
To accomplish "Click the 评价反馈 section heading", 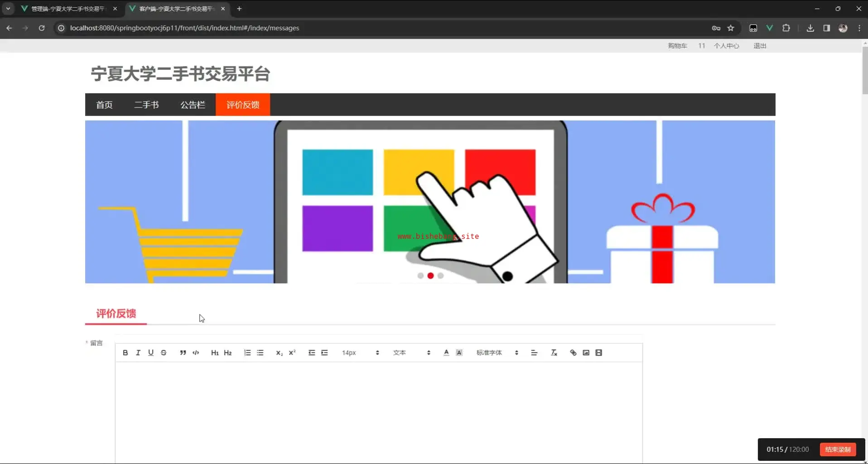I will (116, 314).
